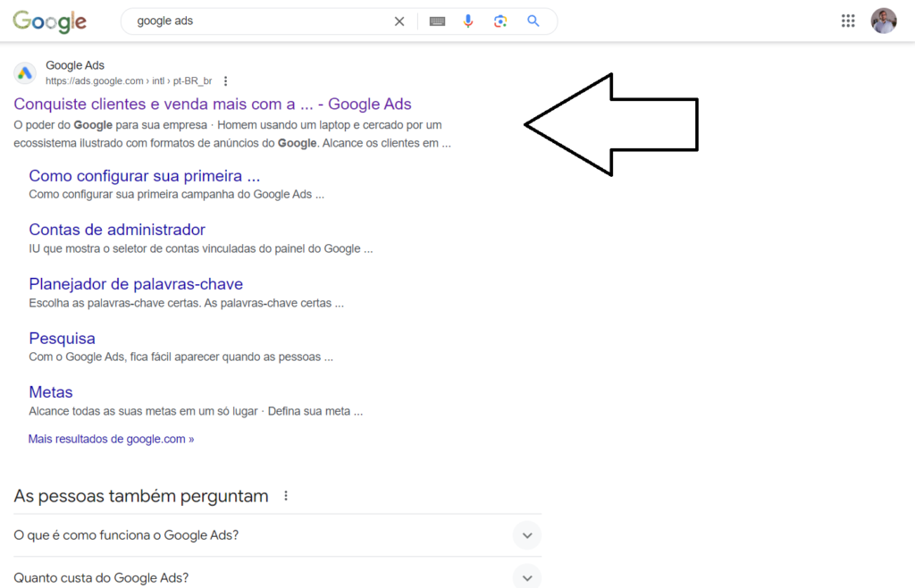
Task: Click 'Alcance todas as suas metas' description
Action: (x=196, y=411)
